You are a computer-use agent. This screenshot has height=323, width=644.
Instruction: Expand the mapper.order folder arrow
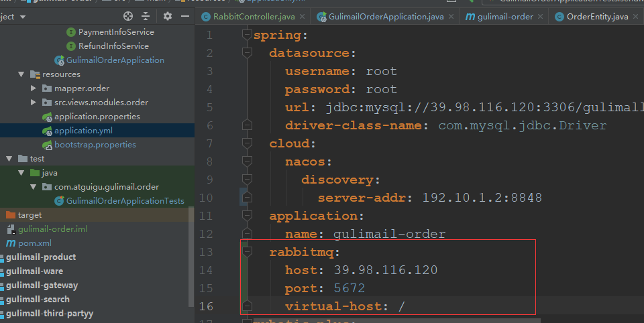pos(34,88)
